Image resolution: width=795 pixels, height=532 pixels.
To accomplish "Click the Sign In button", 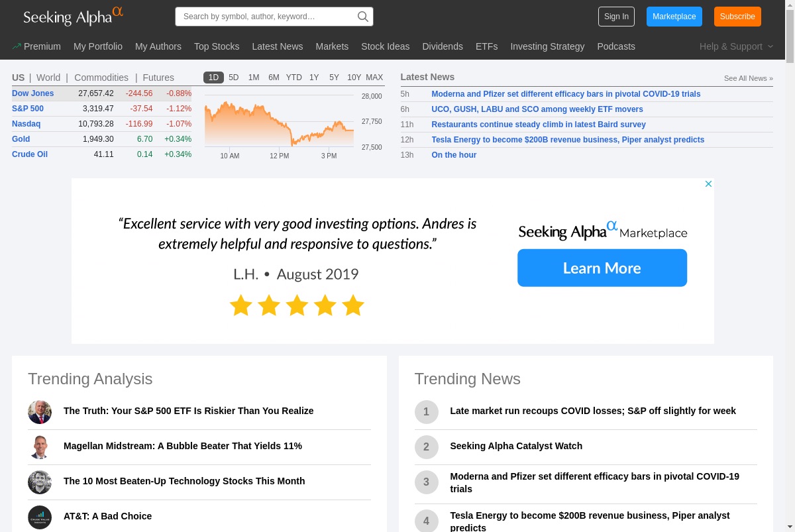I will coord(616,17).
